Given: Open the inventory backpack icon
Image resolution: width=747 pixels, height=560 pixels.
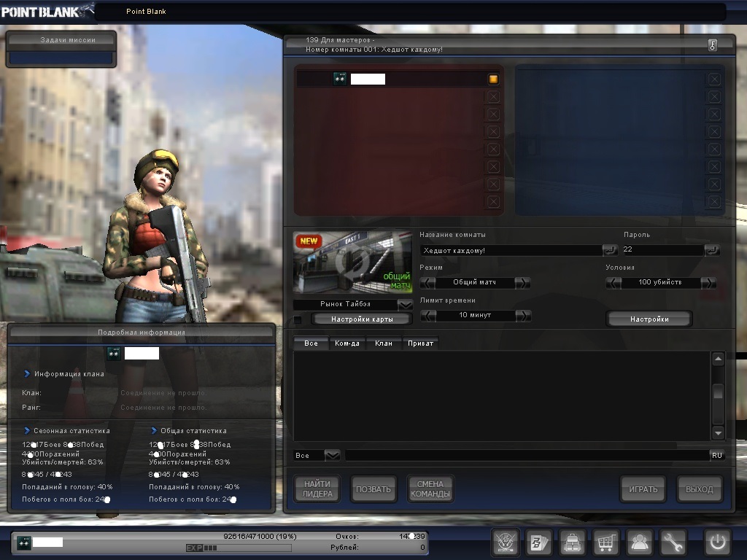Looking at the screenshot, I should click(x=573, y=542).
